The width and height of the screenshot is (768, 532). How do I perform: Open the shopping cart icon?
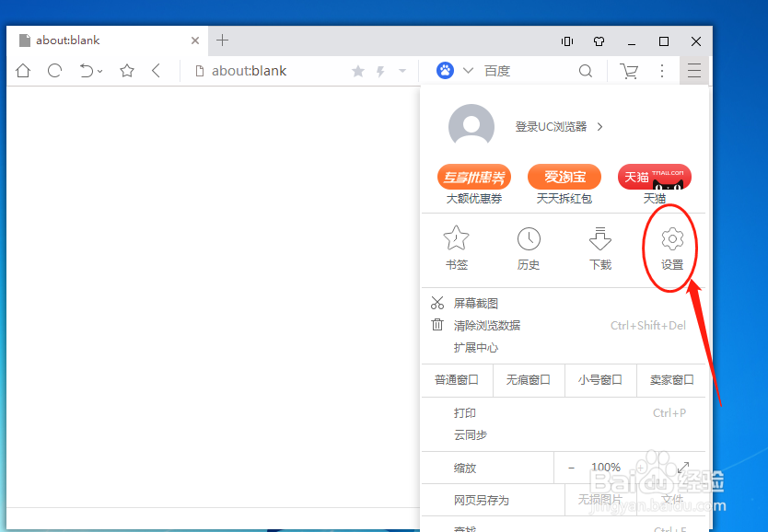coord(629,72)
